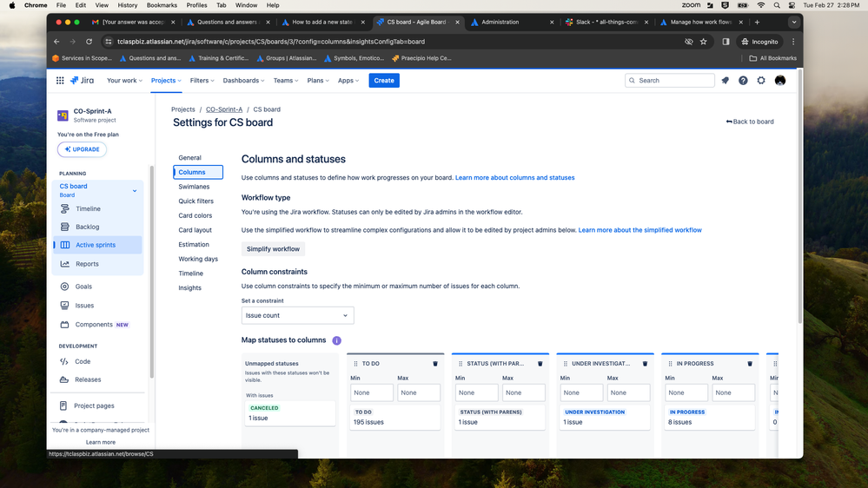Switch to the Administration browser tab
The width and height of the screenshot is (868, 488).
tap(510, 22)
